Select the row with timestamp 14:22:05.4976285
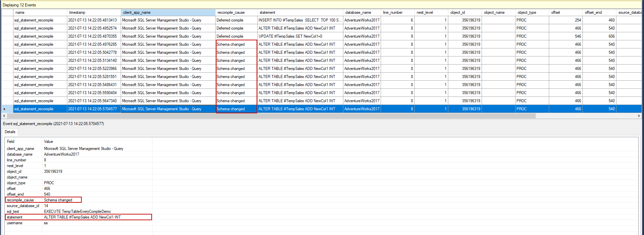The height and width of the screenshot is (235, 644). [321, 44]
